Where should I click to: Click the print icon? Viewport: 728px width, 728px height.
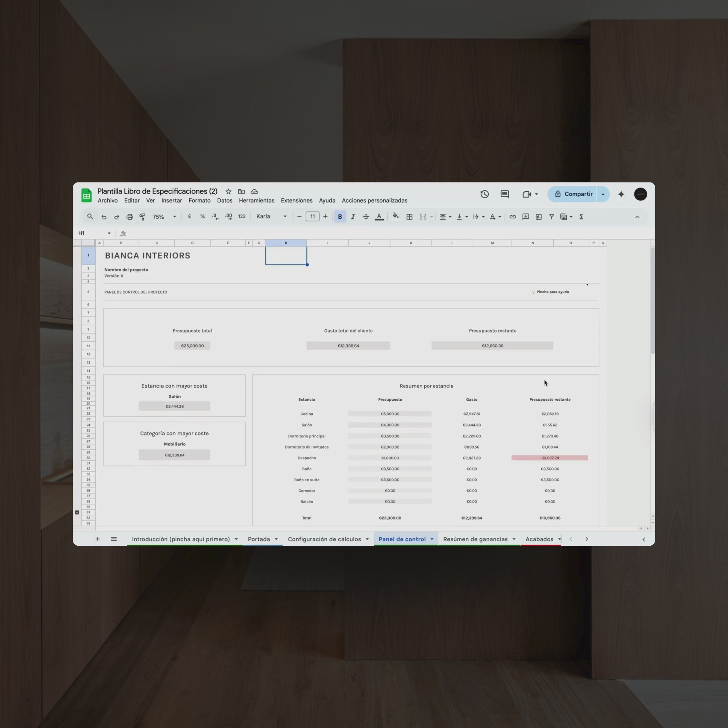(130, 217)
